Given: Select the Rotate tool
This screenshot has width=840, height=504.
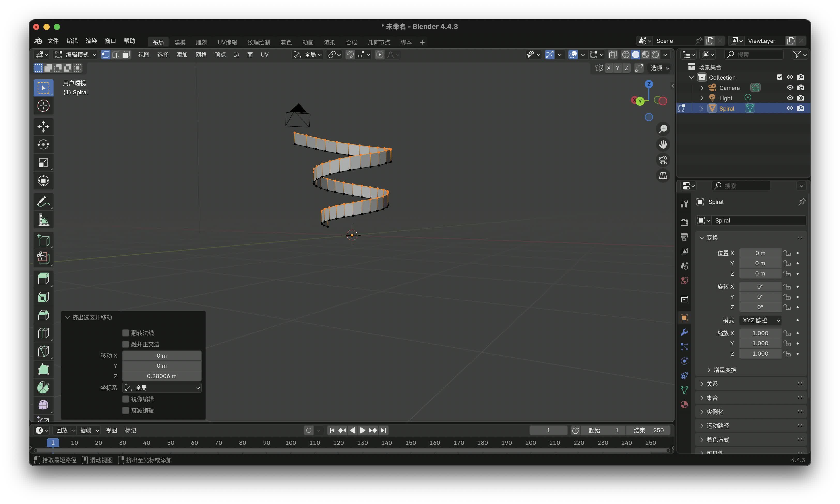Looking at the screenshot, I should click(x=43, y=145).
